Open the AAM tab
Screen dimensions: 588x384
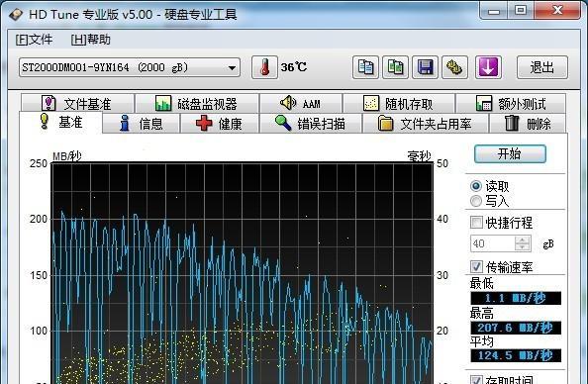300,103
